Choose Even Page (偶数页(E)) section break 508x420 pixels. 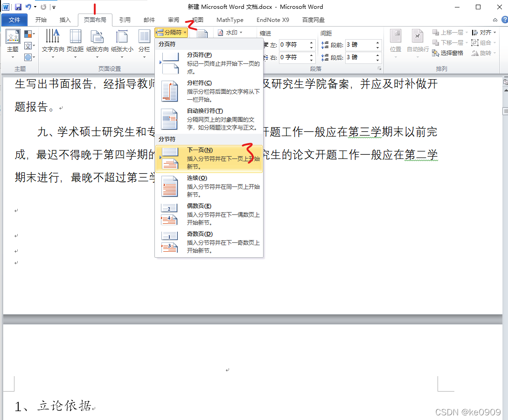(209, 214)
